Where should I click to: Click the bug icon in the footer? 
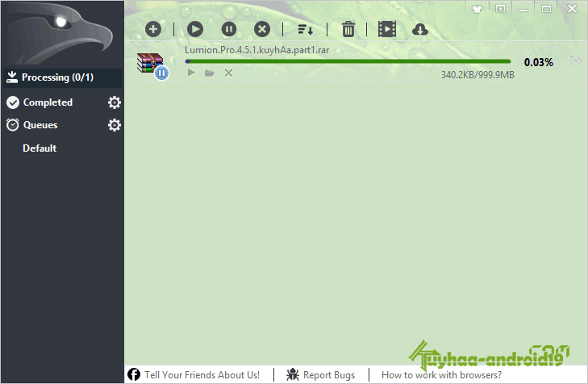click(x=293, y=374)
